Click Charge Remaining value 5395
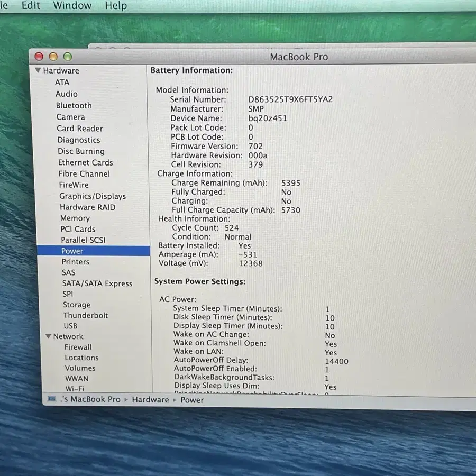 pyautogui.click(x=291, y=183)
